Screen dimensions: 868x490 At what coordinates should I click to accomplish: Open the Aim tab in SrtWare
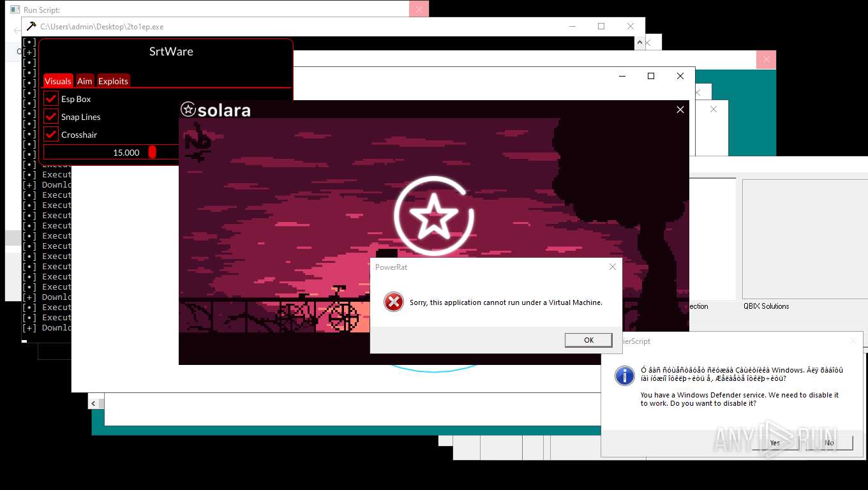pyautogui.click(x=84, y=81)
